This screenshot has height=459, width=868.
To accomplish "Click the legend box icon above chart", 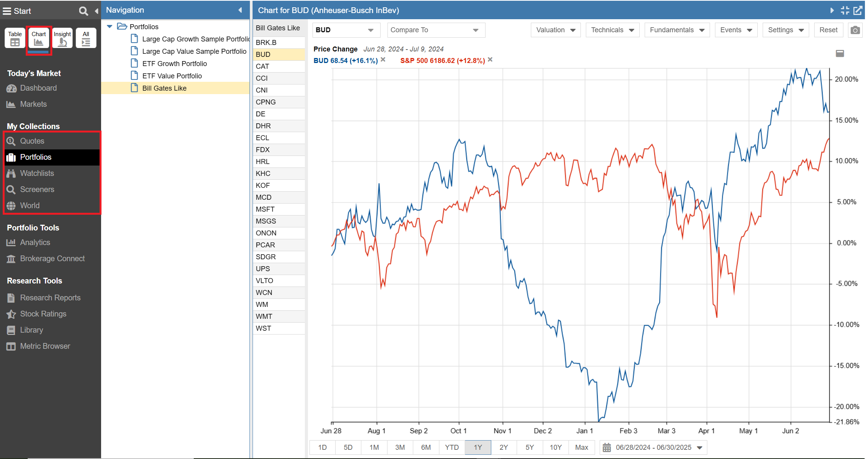I will tap(840, 53).
